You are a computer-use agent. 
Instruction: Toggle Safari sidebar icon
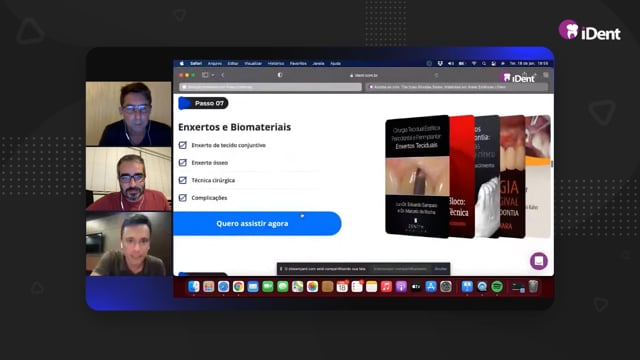pos(205,75)
